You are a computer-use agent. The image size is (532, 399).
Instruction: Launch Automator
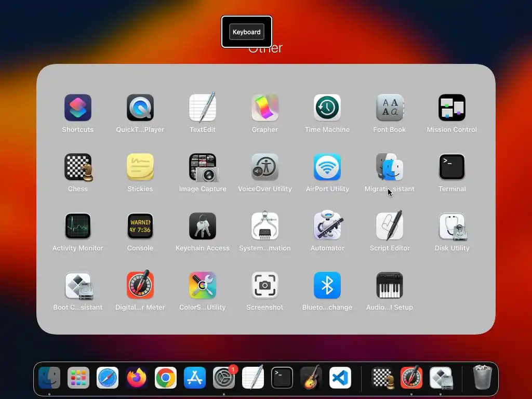pos(327,225)
